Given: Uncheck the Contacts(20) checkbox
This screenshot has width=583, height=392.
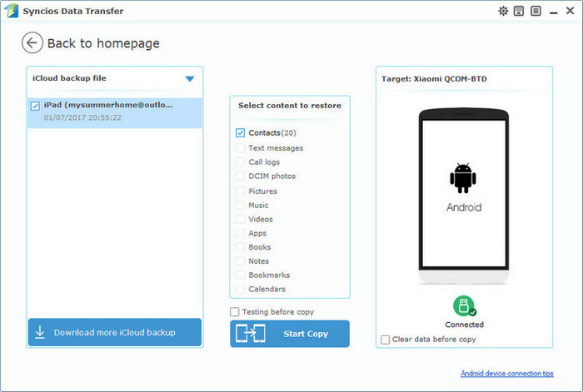Looking at the screenshot, I should [240, 132].
